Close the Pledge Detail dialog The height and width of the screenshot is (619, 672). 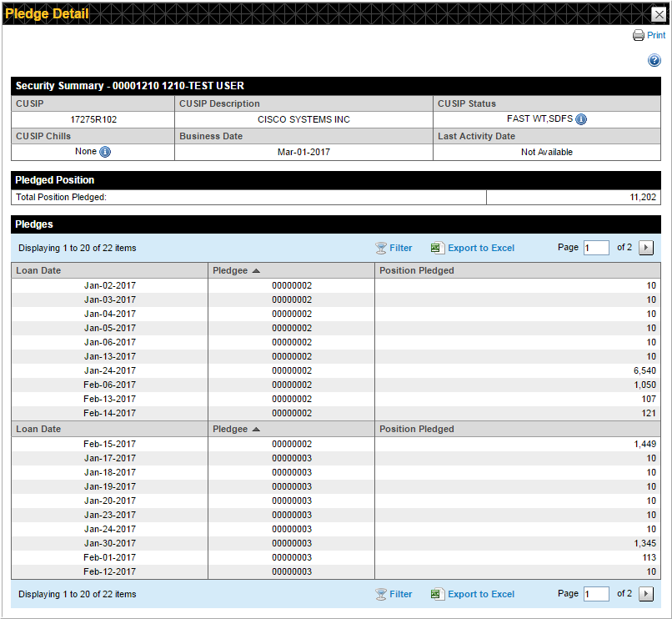click(x=658, y=13)
